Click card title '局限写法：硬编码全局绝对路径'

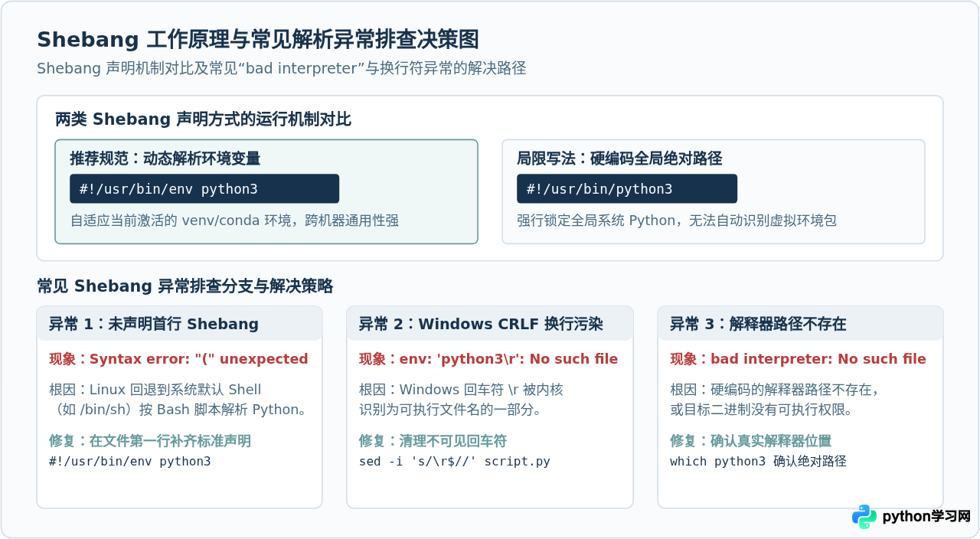pyautogui.click(x=619, y=158)
